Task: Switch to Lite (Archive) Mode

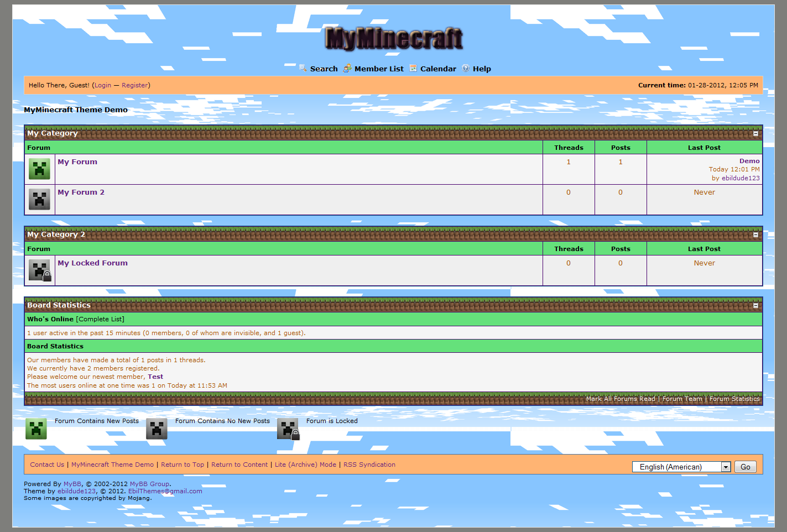Action: coord(305,465)
